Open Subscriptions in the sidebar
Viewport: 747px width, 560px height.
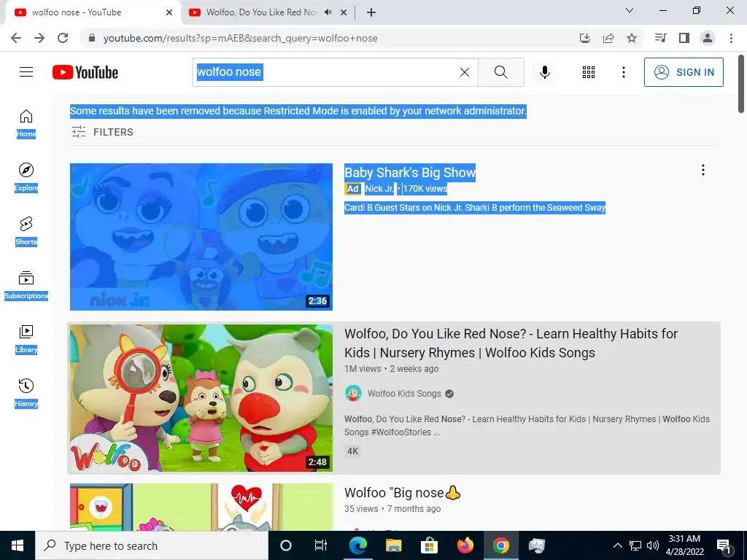click(26, 285)
